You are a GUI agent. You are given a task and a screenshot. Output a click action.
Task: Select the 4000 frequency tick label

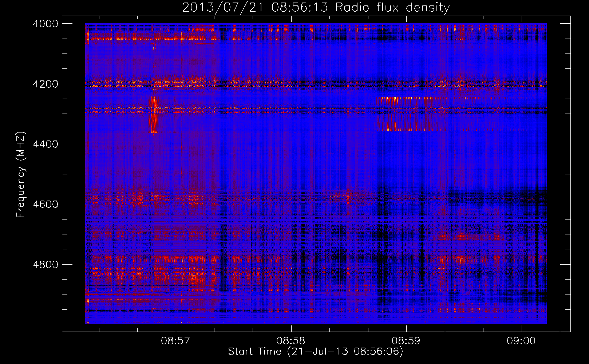[46, 24]
